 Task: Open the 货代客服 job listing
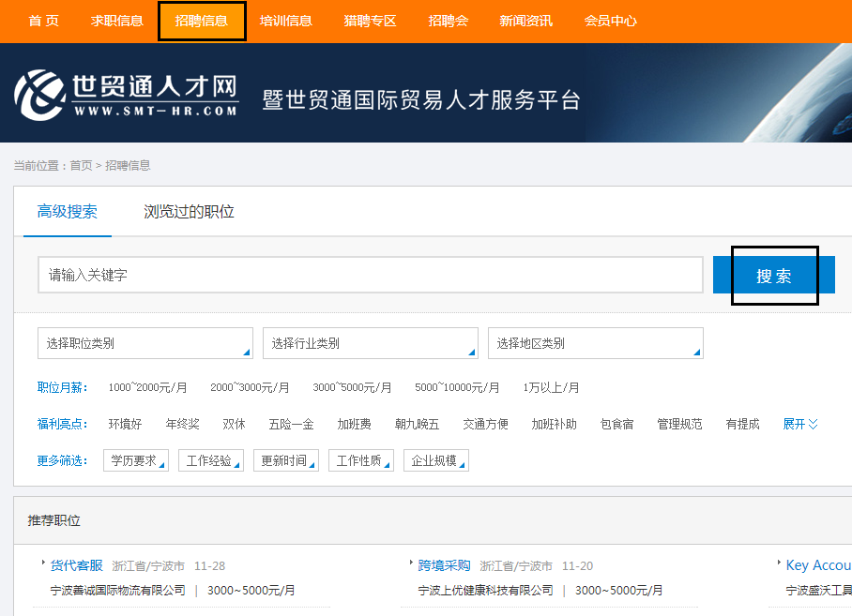tap(76, 565)
